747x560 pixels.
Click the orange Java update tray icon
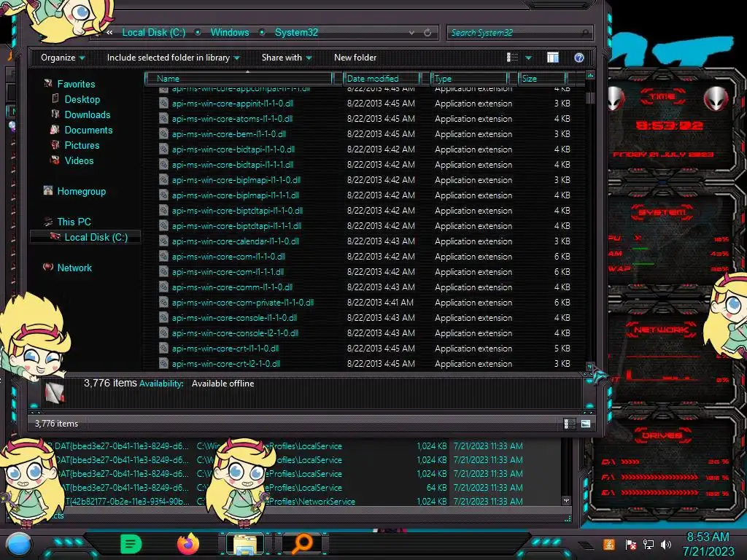(609, 544)
